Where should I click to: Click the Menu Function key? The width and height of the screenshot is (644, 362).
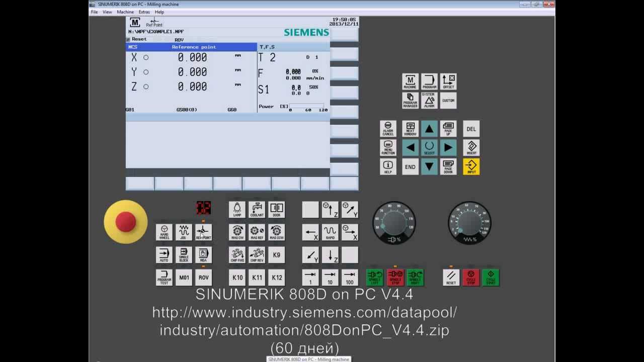[x=388, y=148]
